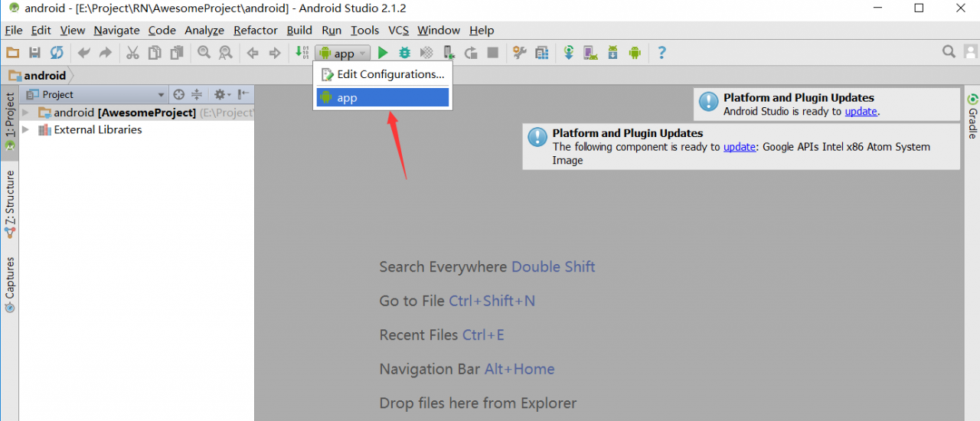Open Project Structure icon
Image resolution: width=980 pixels, height=421 pixels.
[x=542, y=53]
